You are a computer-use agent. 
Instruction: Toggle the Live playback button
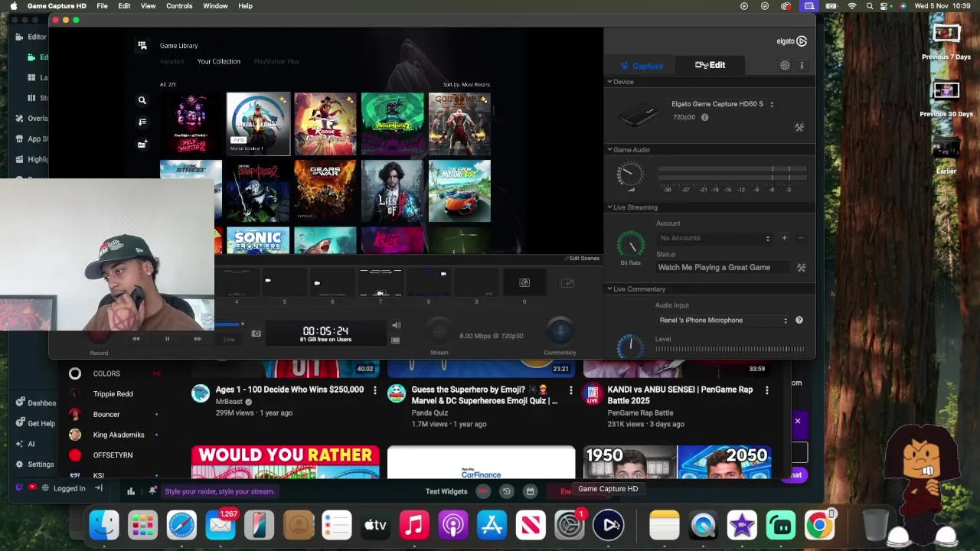pos(228,339)
